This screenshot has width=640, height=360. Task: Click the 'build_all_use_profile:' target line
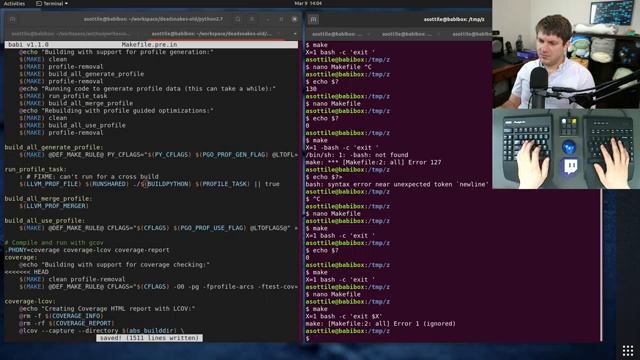[45, 221]
